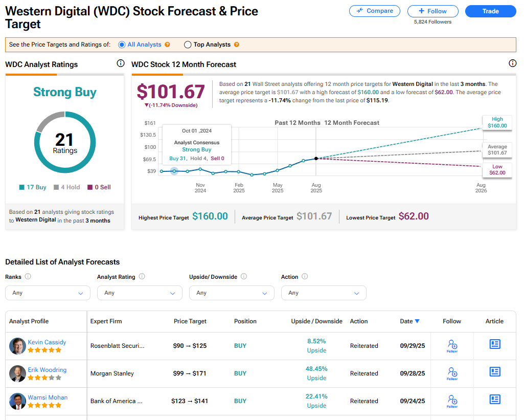Click the Expert Firm column header
This screenshot has width=524, height=420.
pyautogui.click(x=106, y=321)
